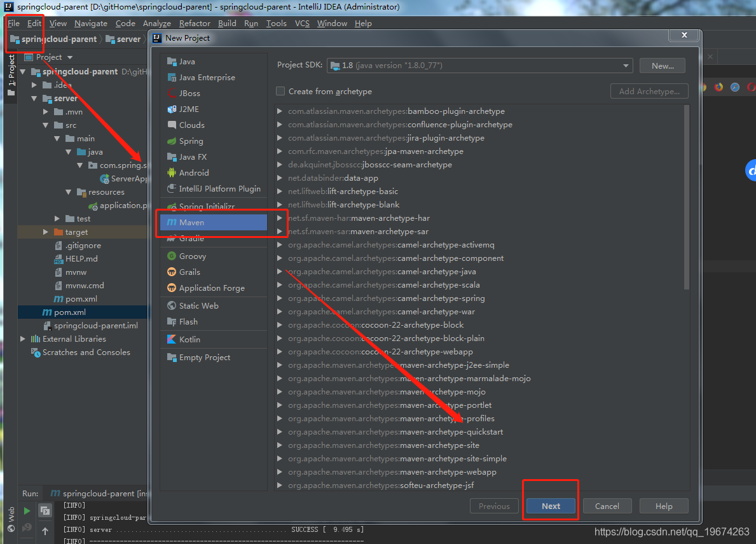
Task: Click the Add Archetype... button
Action: click(649, 91)
